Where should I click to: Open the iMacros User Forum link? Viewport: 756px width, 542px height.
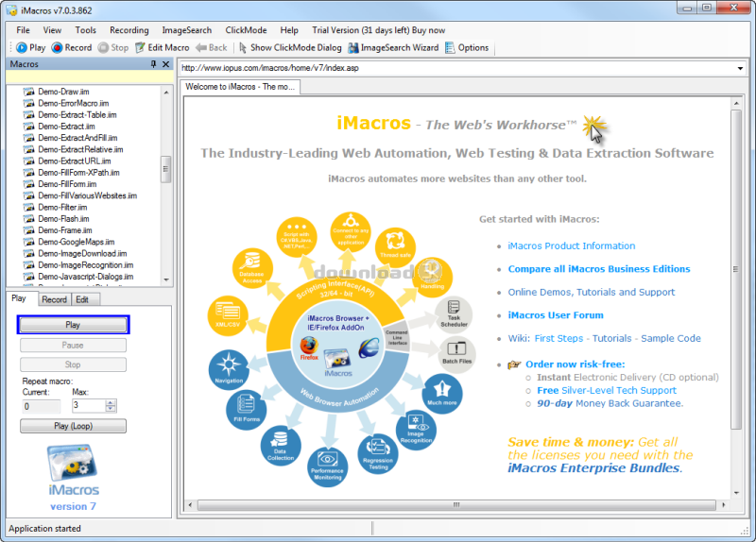pos(556,315)
